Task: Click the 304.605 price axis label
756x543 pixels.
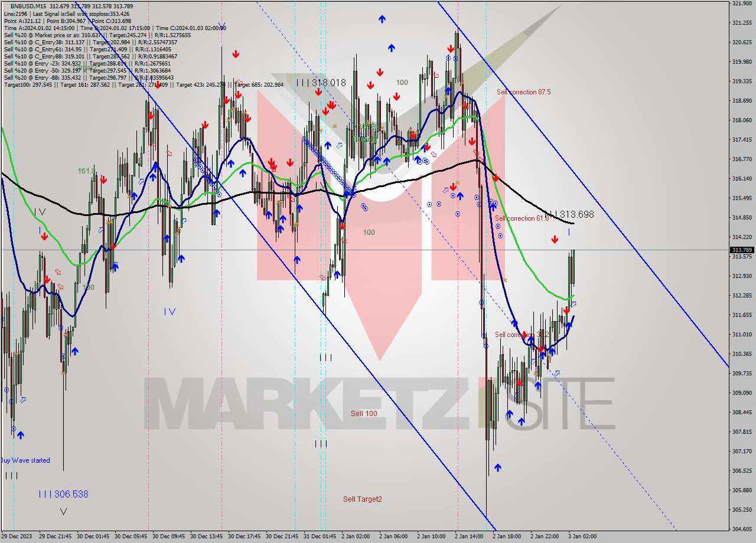Action: pos(742,529)
